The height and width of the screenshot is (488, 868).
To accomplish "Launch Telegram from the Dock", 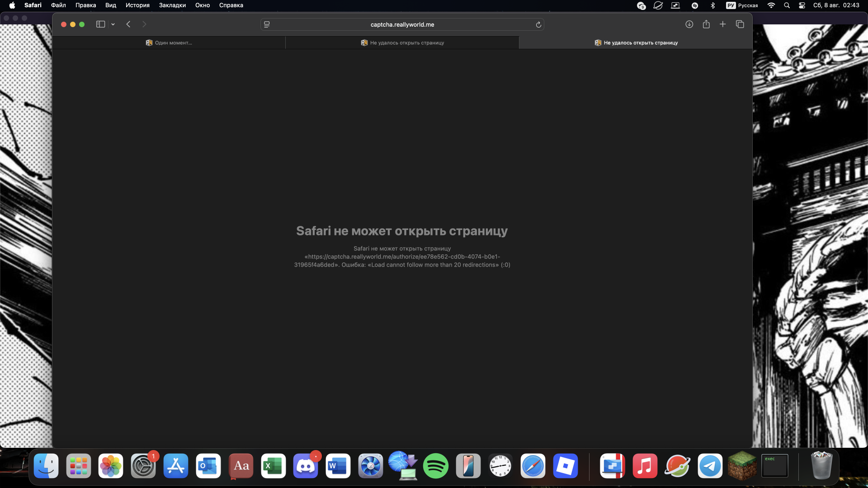I will (x=710, y=466).
